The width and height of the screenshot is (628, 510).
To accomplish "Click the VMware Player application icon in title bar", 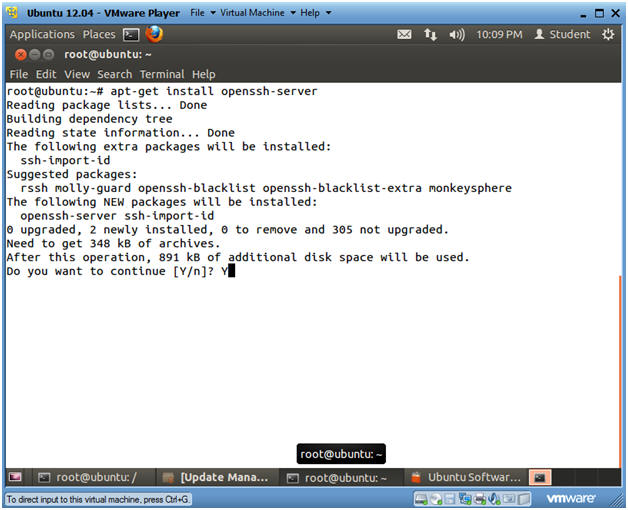I will tap(13, 12).
